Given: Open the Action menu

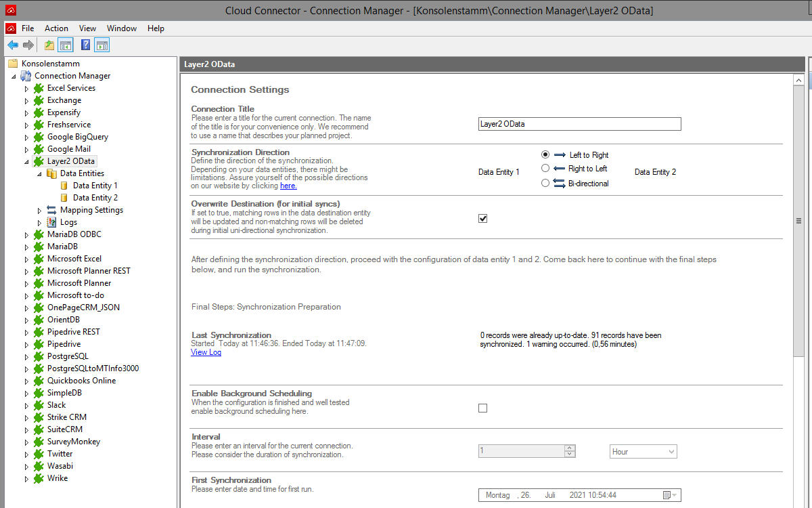Looking at the screenshot, I should (x=56, y=28).
